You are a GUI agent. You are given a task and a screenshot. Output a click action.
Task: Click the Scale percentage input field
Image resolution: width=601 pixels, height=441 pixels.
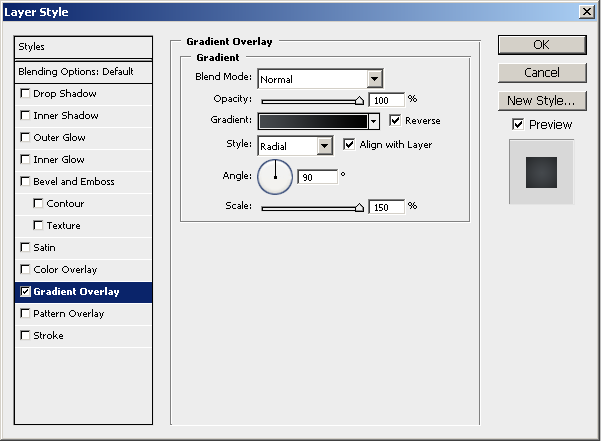(x=386, y=206)
